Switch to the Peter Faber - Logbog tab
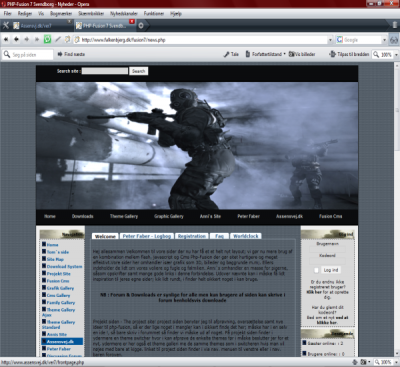400x367 pixels. pos(147,236)
